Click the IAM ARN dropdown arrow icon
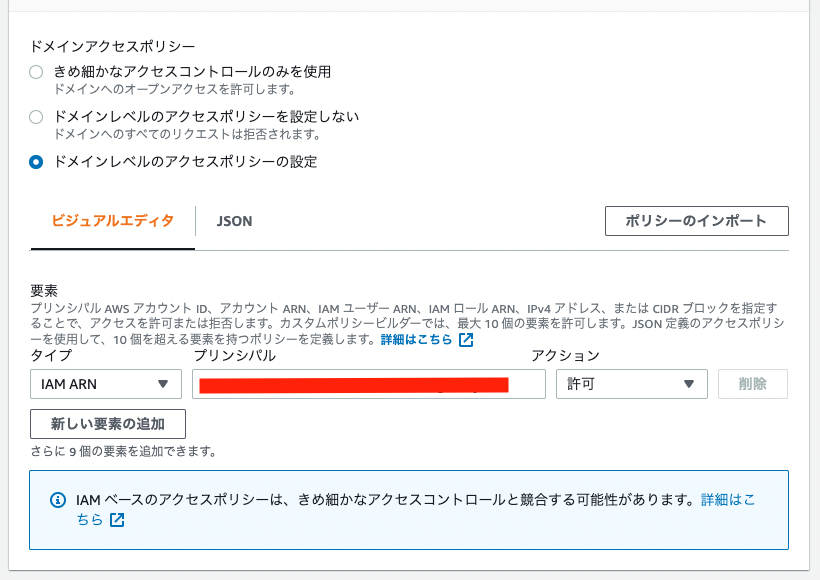820x580 pixels. [x=163, y=384]
